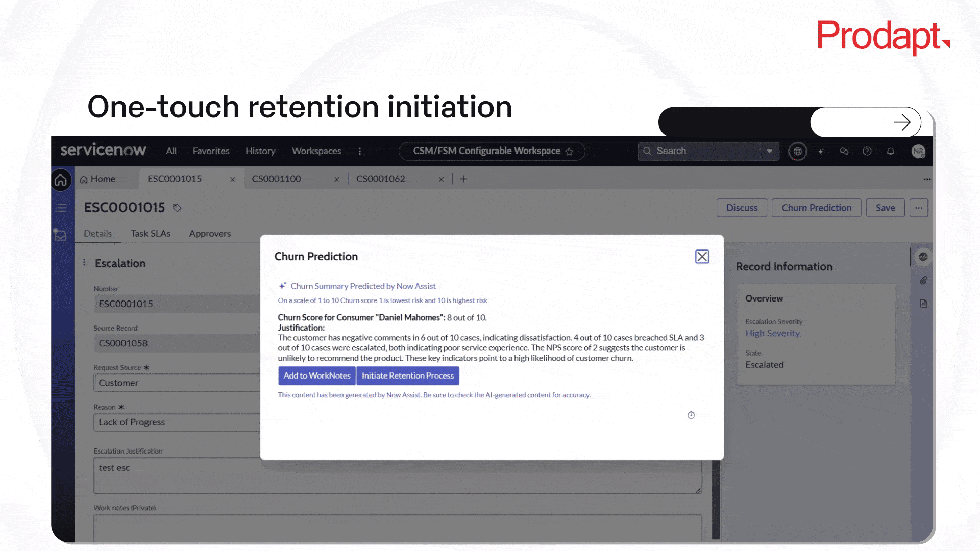Click Add to WorkNotes button
Screen dimensions: 980x551
point(316,375)
